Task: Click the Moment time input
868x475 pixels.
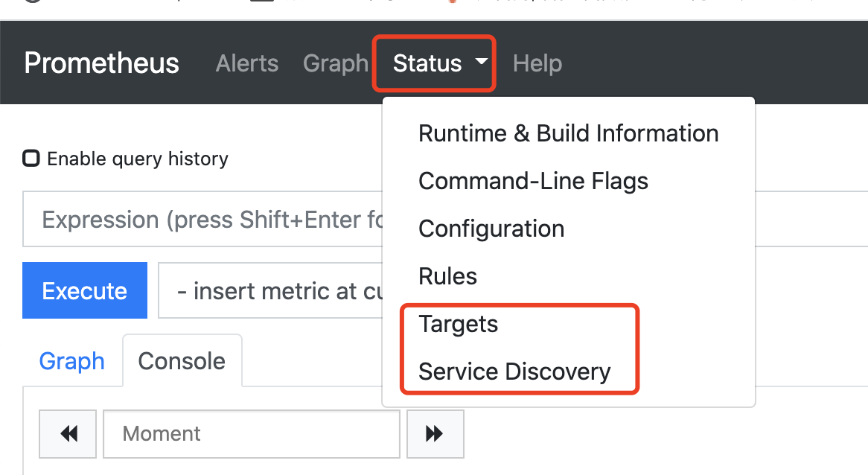Action: [x=252, y=433]
